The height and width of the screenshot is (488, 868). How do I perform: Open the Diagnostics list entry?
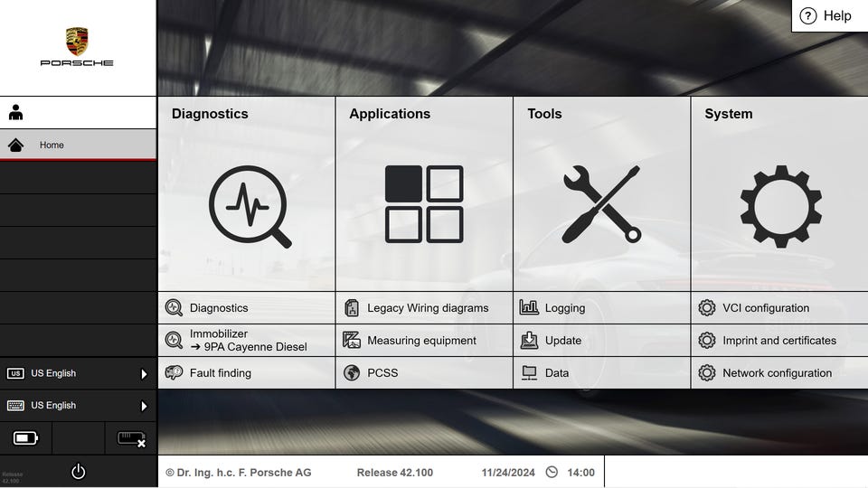click(246, 307)
